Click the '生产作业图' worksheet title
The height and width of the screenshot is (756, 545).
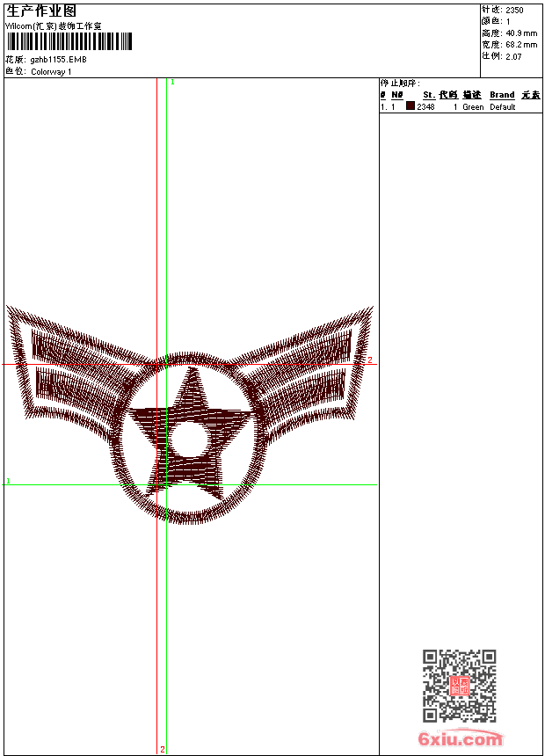41,11
